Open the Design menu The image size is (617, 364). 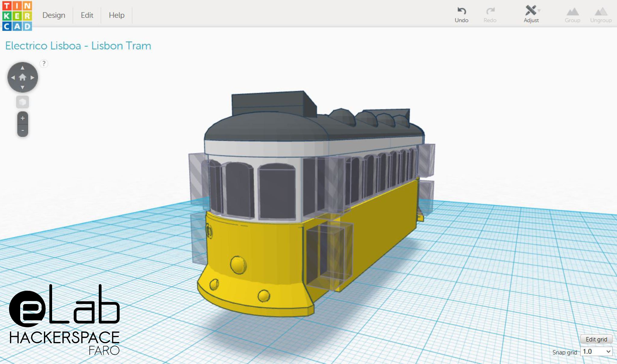pos(54,15)
